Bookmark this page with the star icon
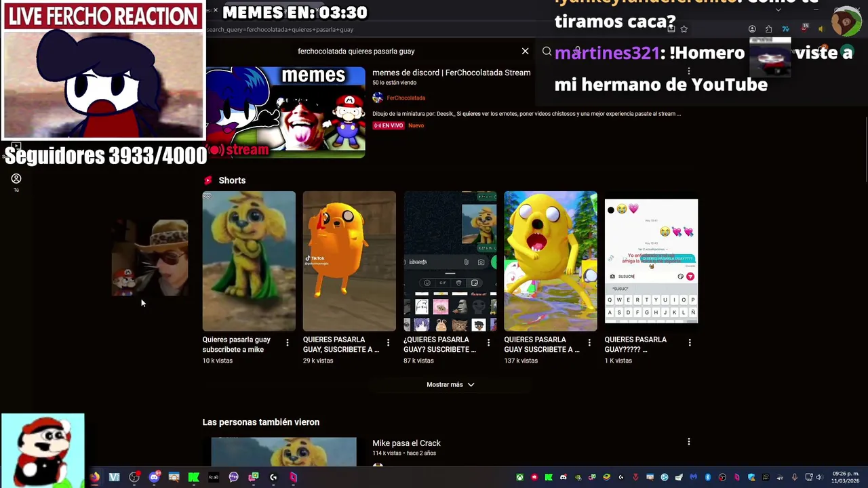This screenshot has width=868, height=488. [684, 29]
